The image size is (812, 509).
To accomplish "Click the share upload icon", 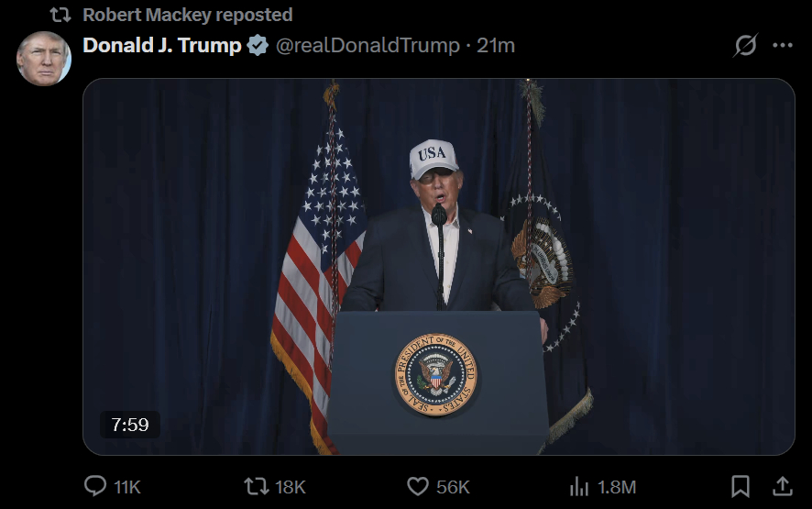I will [783, 486].
